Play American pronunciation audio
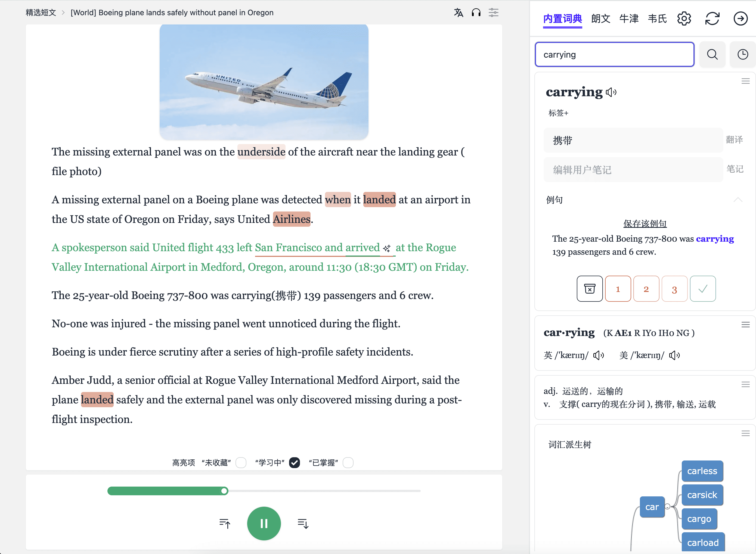The height and width of the screenshot is (554, 756). [674, 355]
